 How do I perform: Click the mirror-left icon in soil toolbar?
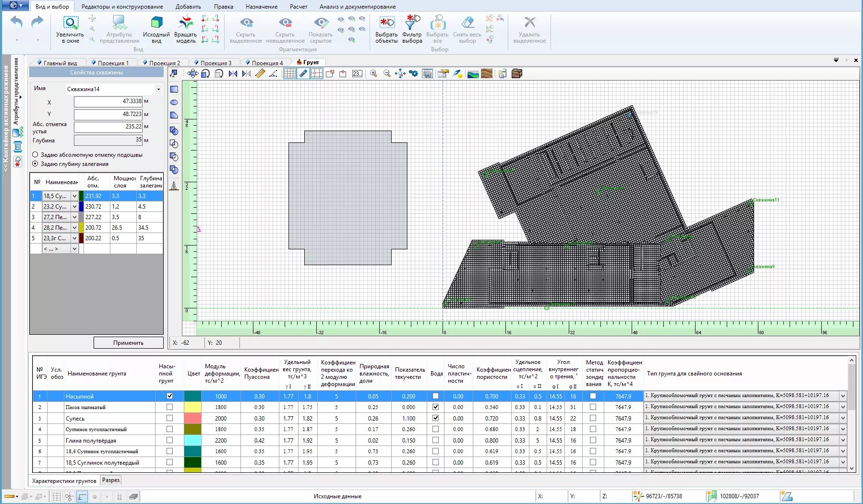(x=233, y=73)
